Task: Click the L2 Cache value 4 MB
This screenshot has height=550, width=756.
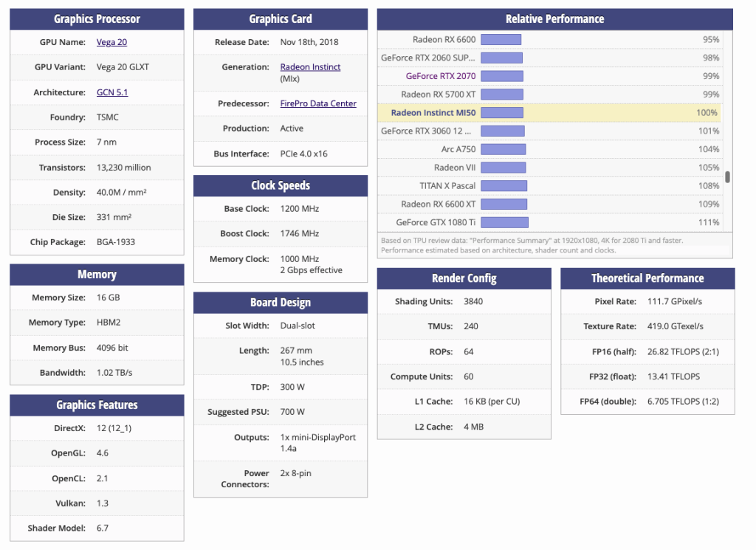Action: tap(473, 427)
